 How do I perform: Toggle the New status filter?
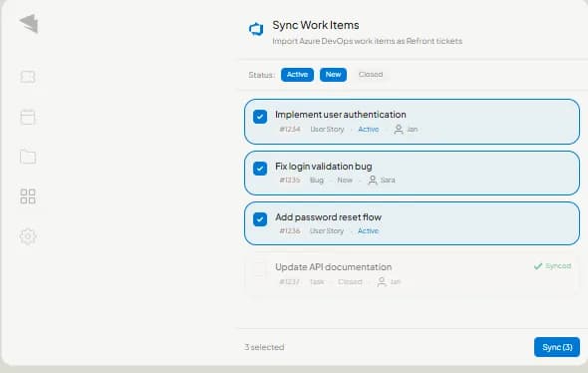[334, 75]
